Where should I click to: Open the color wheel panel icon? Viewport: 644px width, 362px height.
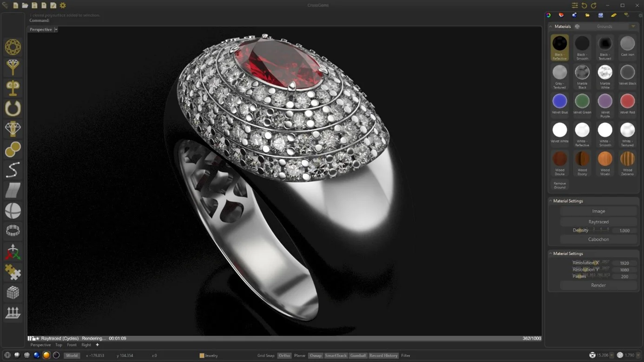coord(548,15)
